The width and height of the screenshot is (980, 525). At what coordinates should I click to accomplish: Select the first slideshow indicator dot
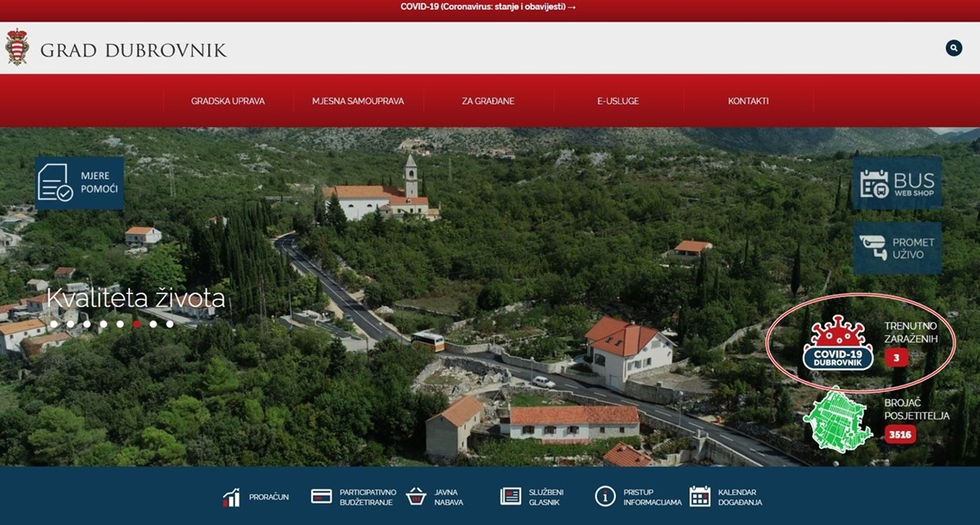pyautogui.click(x=54, y=324)
